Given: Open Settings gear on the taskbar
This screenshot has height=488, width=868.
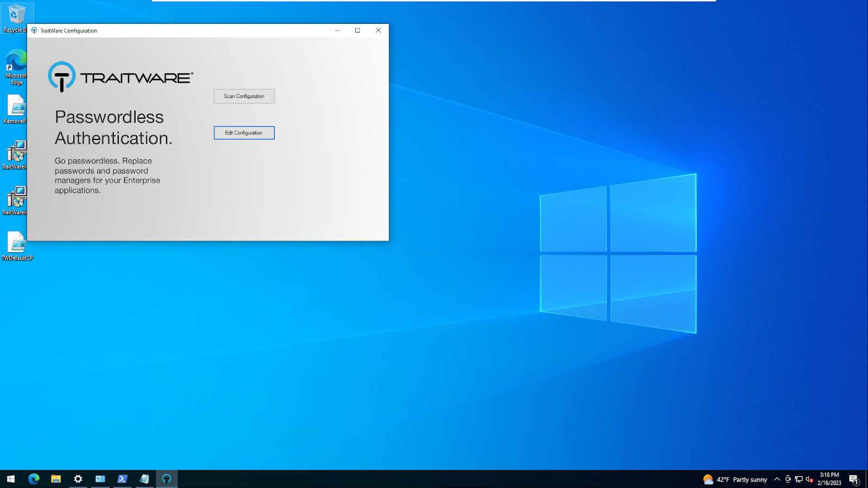Looking at the screenshot, I should (x=78, y=479).
